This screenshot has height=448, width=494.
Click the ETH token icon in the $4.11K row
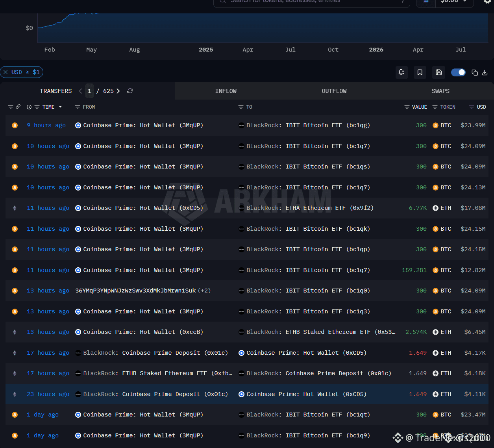point(435,394)
